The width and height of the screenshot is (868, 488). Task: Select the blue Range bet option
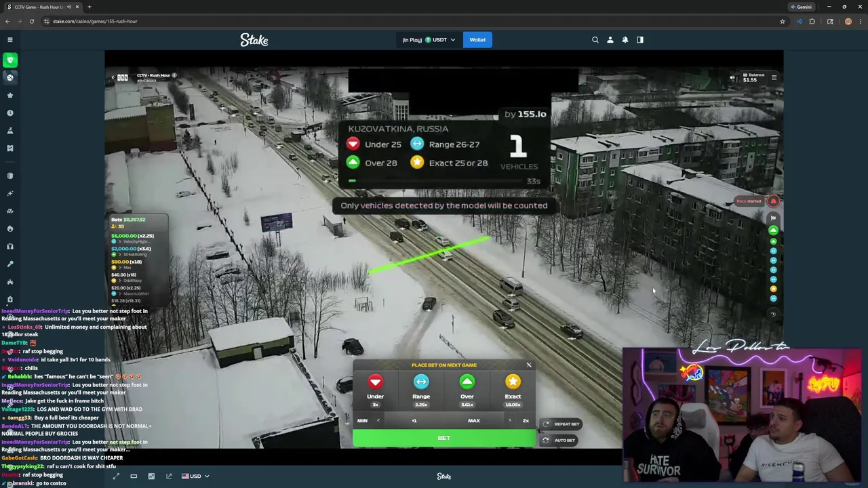[421, 390]
